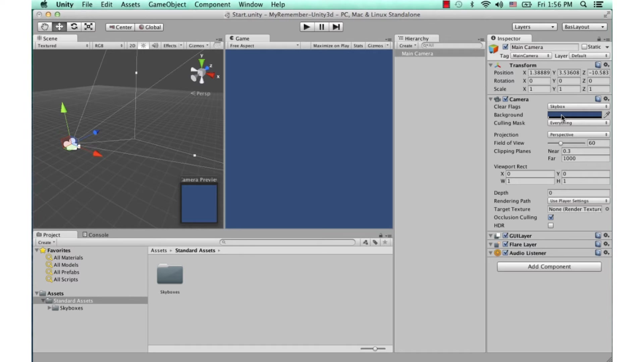Open Spotlight search in menu bar

[x=583, y=4]
